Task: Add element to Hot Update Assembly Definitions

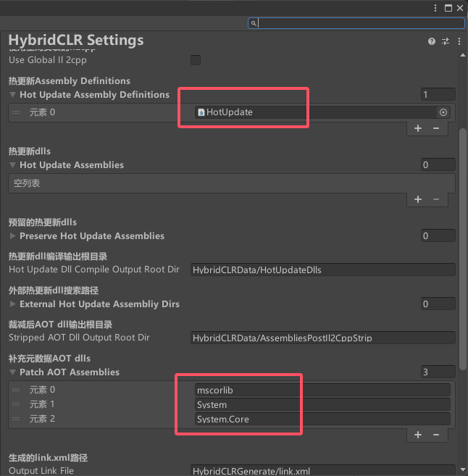Action: (x=418, y=128)
